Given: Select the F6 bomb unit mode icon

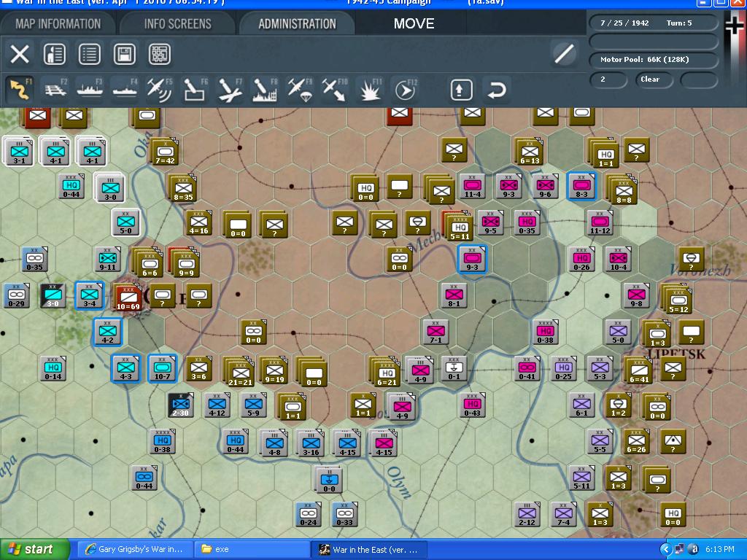Looking at the screenshot, I should click(196, 90).
